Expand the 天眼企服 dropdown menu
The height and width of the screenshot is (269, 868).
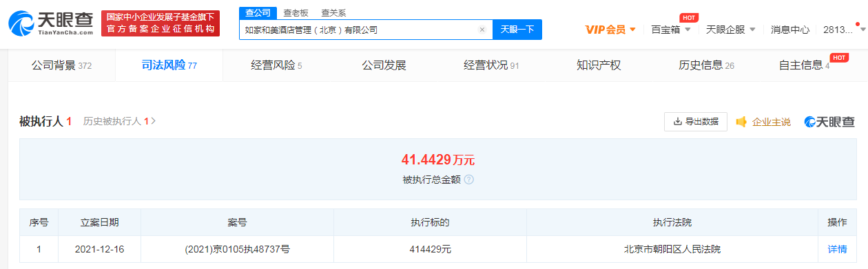(x=730, y=30)
